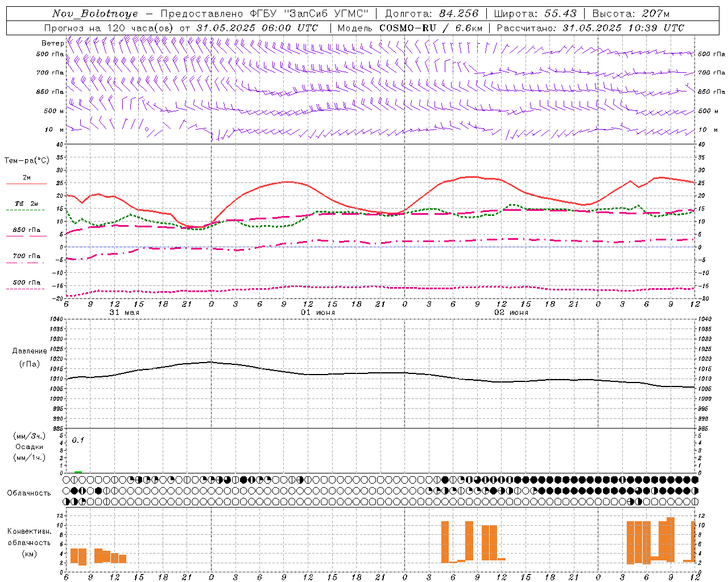This screenshot has height=582, width=728.
Task: Click the "(мм/1ч.)" precipitation unit label
Action: (x=30, y=458)
